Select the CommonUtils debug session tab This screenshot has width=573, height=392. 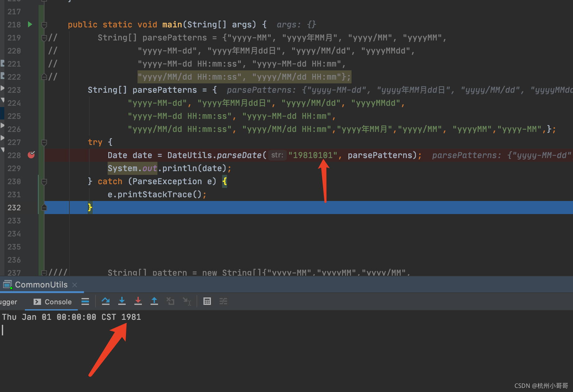point(41,285)
